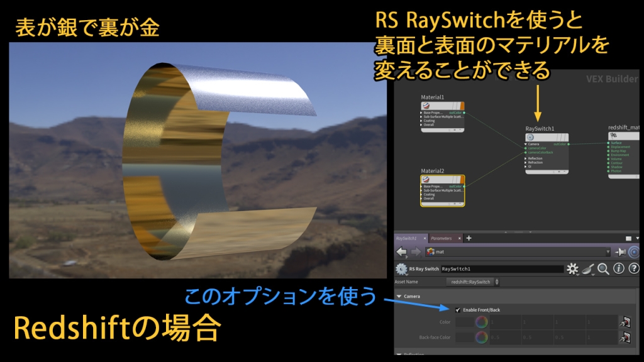The image size is (644, 362).
Task: Toggle the orange flag on Material1 node
Action: pos(461,106)
